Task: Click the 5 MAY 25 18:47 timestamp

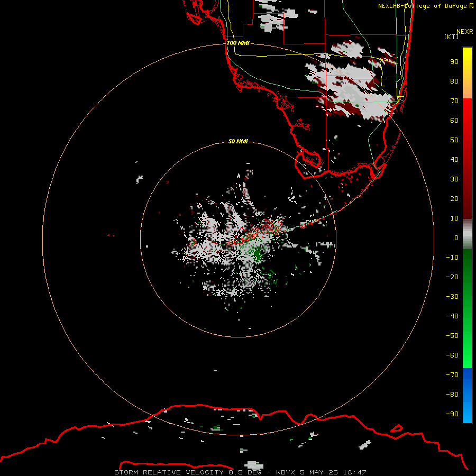Action: [x=333, y=472]
